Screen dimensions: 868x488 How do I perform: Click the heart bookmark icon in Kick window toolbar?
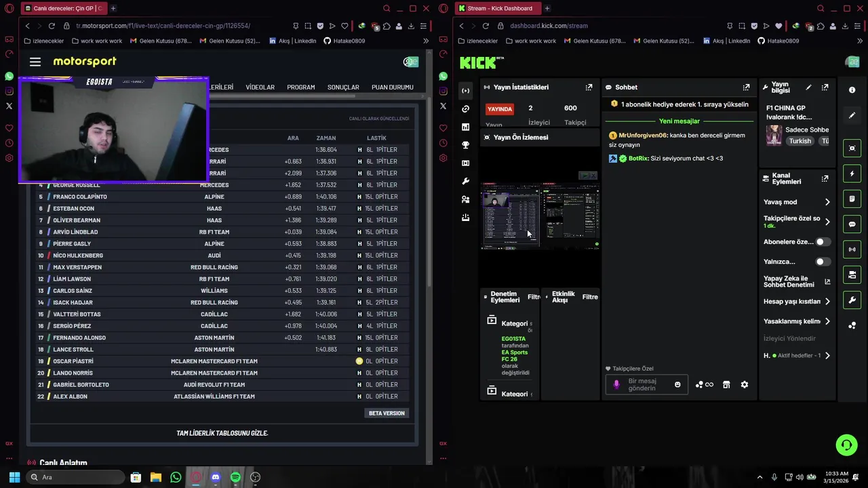coord(778,26)
